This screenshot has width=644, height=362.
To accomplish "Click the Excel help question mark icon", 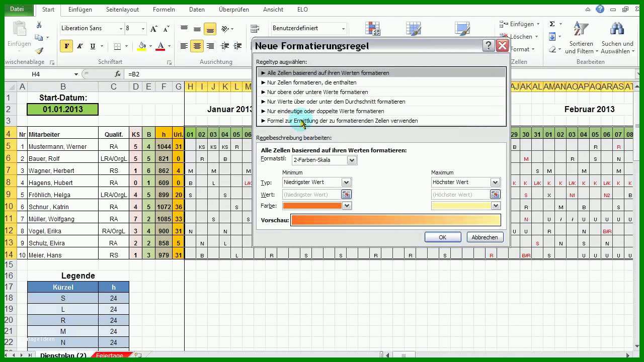I will coord(600,9).
